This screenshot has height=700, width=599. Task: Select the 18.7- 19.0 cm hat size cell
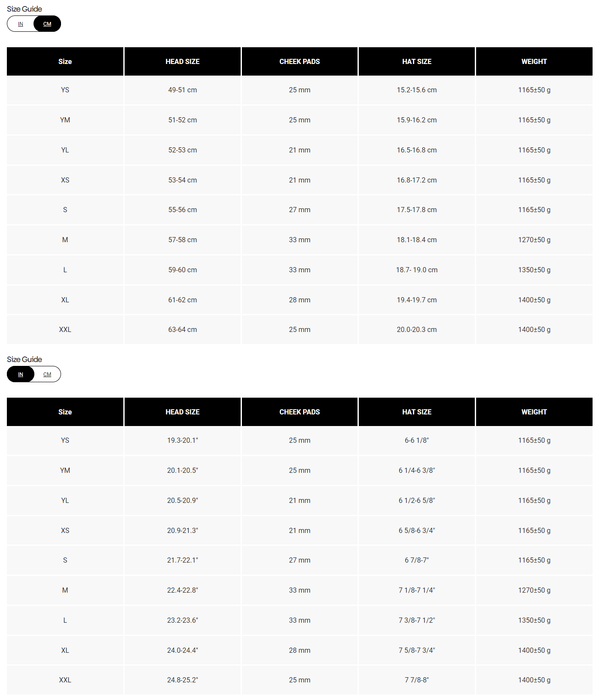point(417,270)
